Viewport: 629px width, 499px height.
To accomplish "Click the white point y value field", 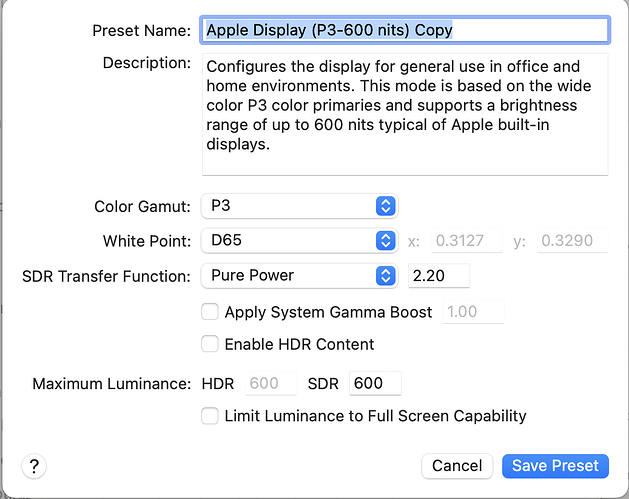I will pos(572,241).
